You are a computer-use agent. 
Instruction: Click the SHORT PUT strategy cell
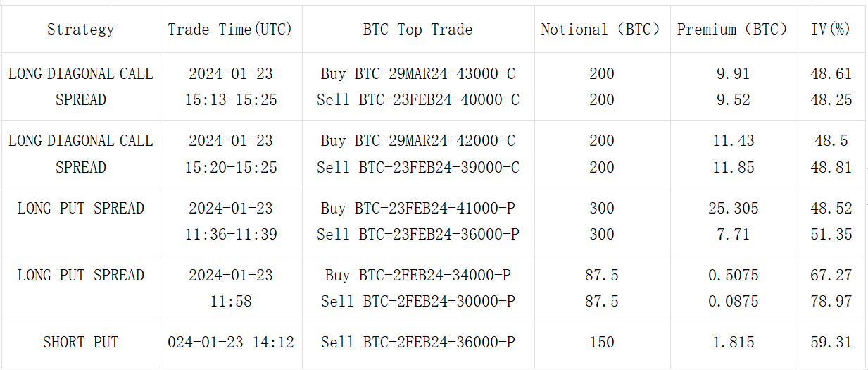coord(80,343)
